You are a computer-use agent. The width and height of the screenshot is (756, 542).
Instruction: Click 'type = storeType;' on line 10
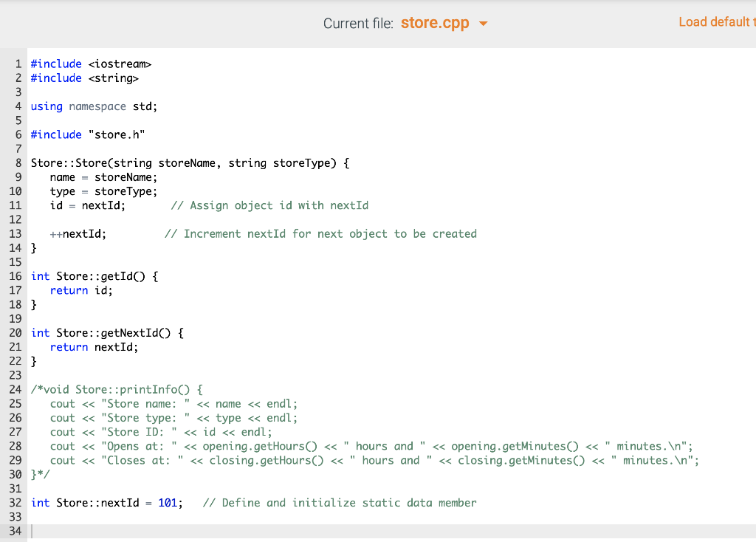[103, 191]
